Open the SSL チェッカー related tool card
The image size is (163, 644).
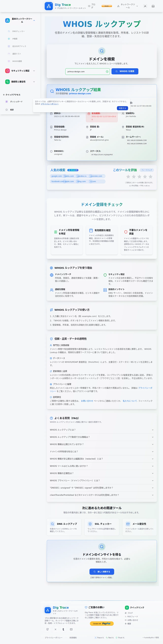[x=102, y=527]
